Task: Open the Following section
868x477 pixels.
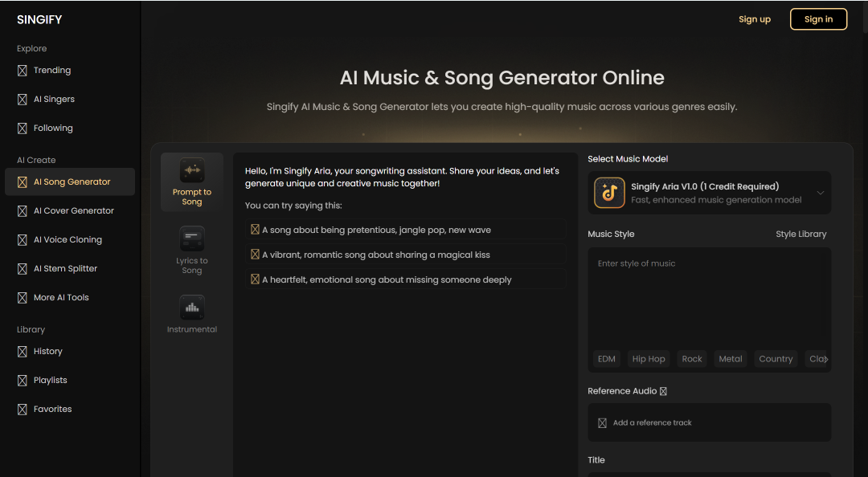Action: coord(53,128)
